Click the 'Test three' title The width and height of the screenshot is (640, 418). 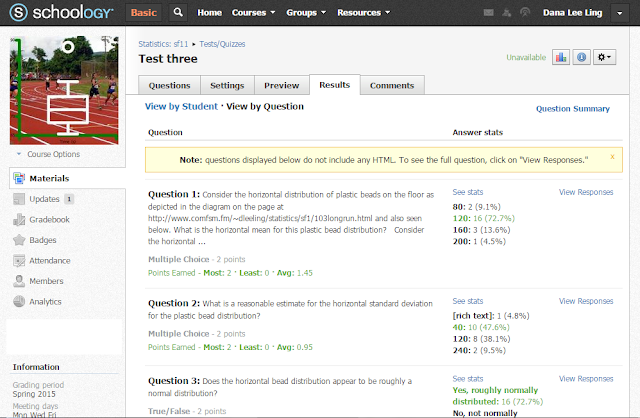[x=168, y=59]
